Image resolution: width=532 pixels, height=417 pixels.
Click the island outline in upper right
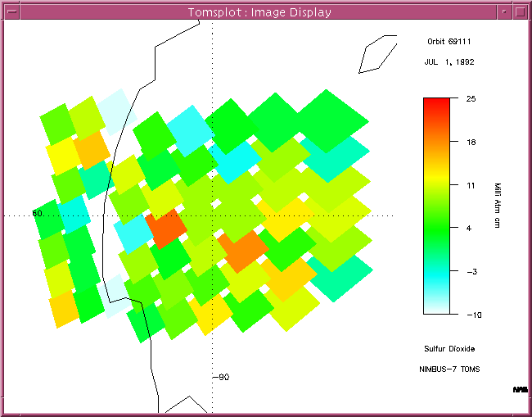(x=378, y=55)
